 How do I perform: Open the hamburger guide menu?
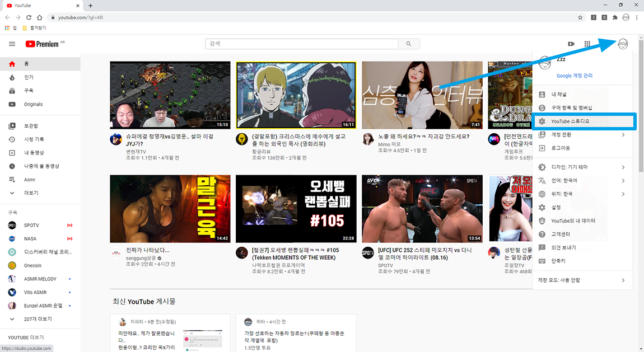[12, 44]
